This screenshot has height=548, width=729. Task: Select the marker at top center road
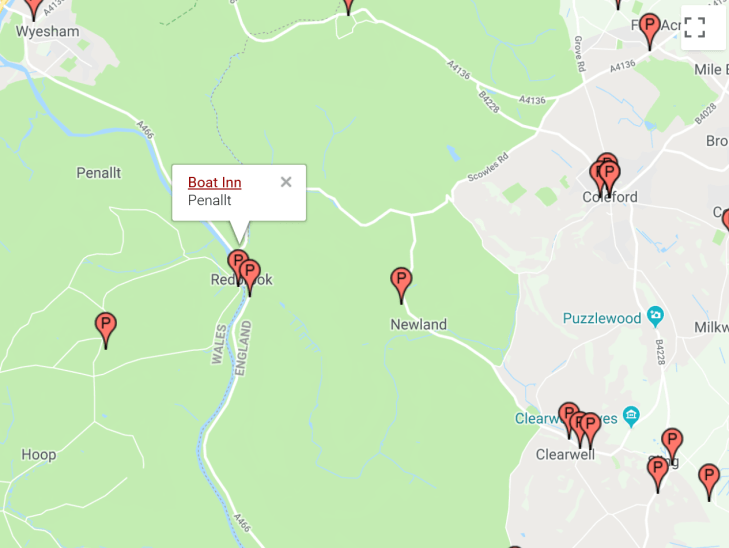point(348,6)
